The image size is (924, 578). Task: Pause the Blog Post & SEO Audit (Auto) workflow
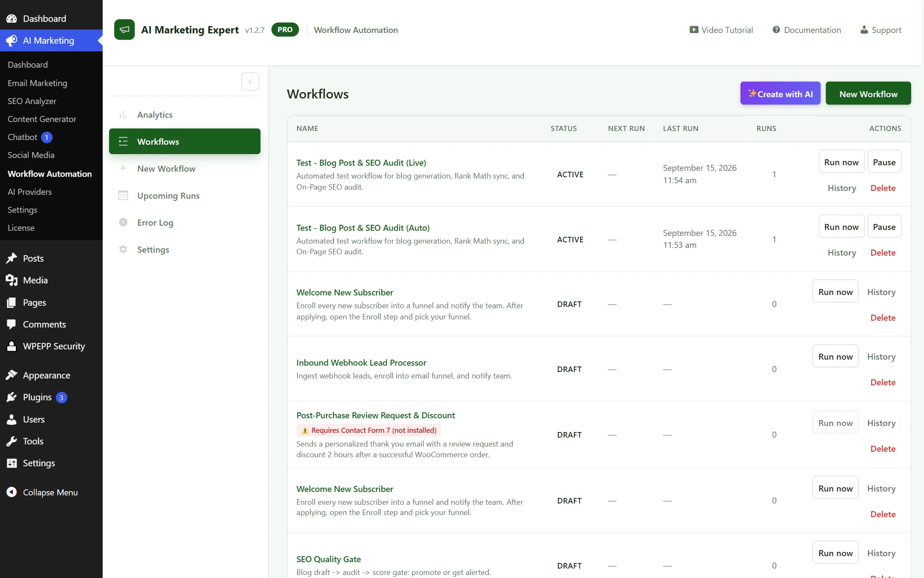(884, 226)
